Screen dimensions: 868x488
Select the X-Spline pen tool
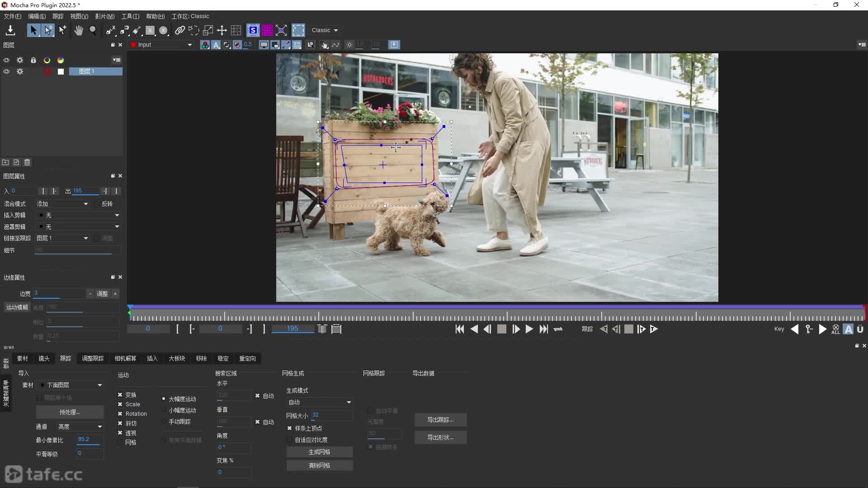tap(110, 30)
